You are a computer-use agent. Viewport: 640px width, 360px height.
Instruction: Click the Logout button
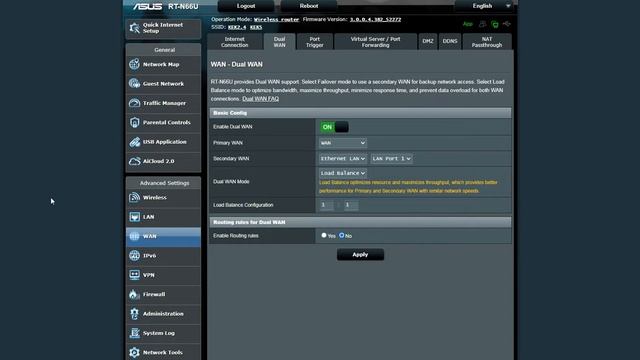tap(246, 6)
